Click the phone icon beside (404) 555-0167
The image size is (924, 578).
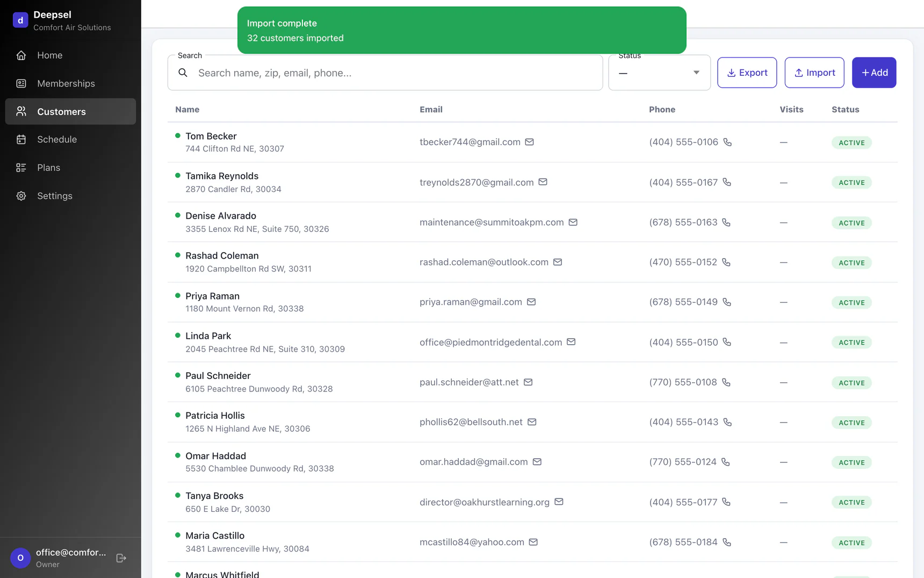tap(727, 182)
